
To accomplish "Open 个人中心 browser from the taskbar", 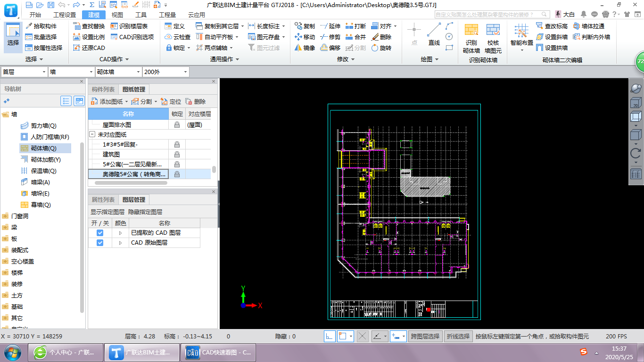I will (65, 352).
